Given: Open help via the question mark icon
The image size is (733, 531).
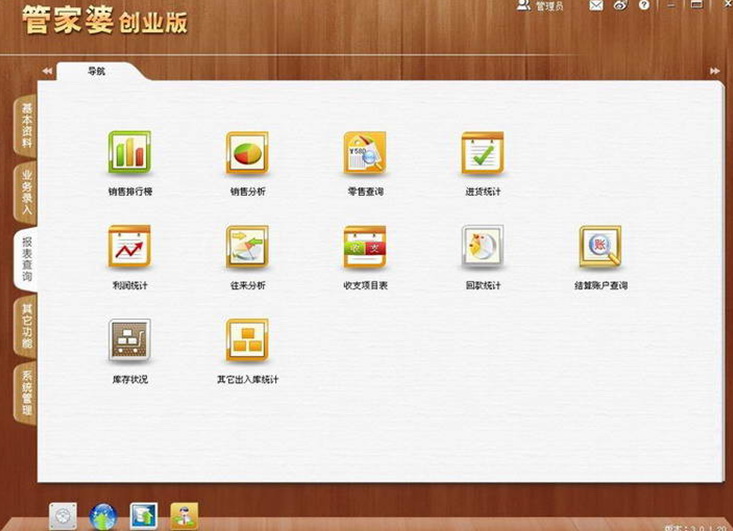Looking at the screenshot, I should point(645,5).
